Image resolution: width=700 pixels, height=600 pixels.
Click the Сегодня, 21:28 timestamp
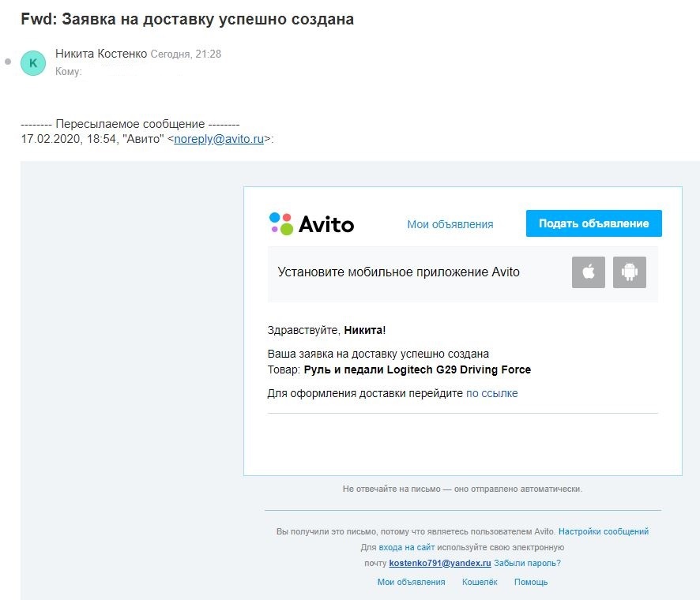click(186, 54)
